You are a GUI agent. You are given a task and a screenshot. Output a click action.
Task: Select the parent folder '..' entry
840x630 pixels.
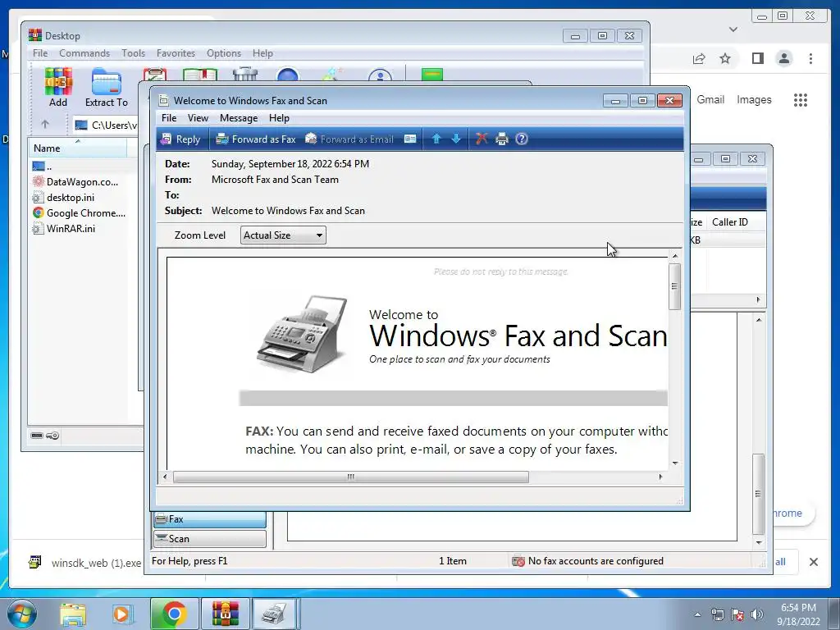pyautogui.click(x=43, y=166)
